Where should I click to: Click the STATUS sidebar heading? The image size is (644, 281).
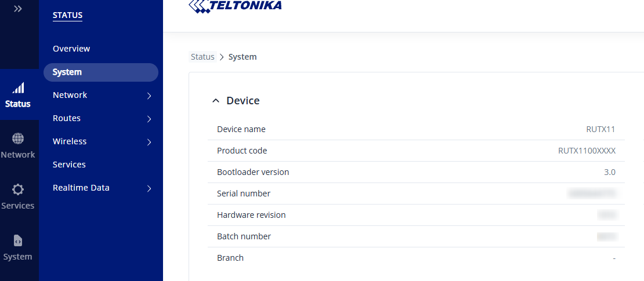click(67, 15)
